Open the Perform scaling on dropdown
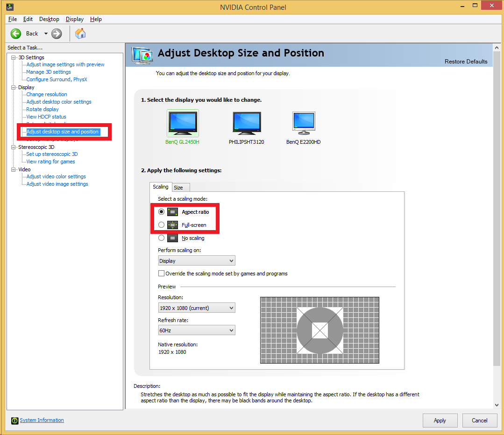 197,260
